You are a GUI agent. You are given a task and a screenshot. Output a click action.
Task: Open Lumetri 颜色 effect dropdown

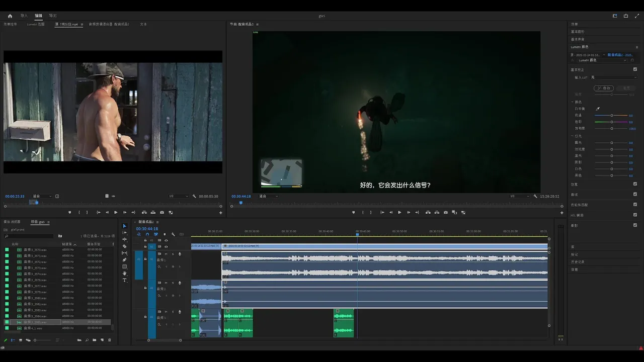pyautogui.click(x=602, y=60)
